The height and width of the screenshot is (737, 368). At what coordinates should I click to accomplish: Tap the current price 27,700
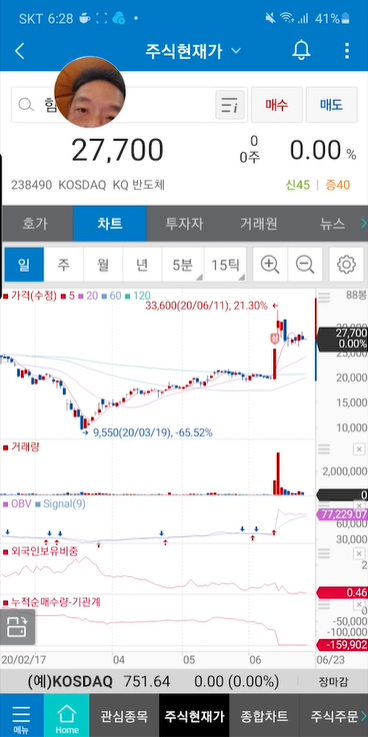(x=117, y=150)
